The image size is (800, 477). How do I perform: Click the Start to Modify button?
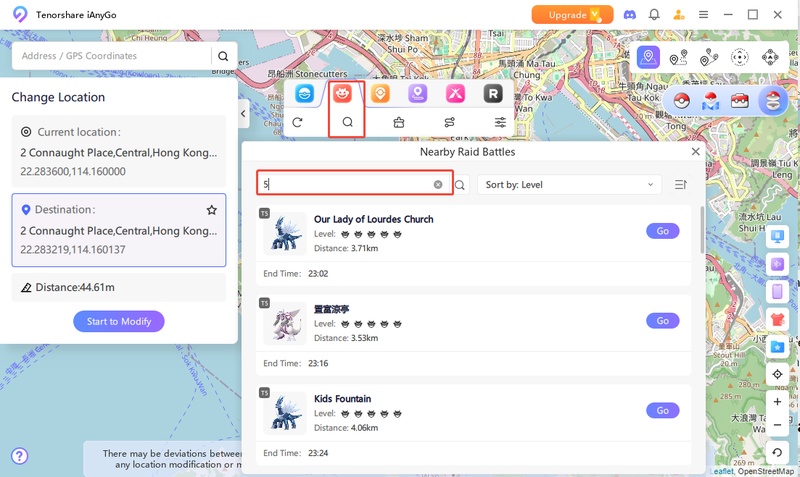(x=119, y=321)
